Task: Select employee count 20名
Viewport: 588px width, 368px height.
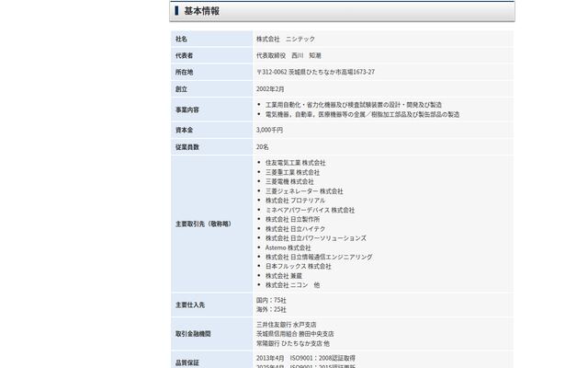Action: pyautogui.click(x=262, y=147)
